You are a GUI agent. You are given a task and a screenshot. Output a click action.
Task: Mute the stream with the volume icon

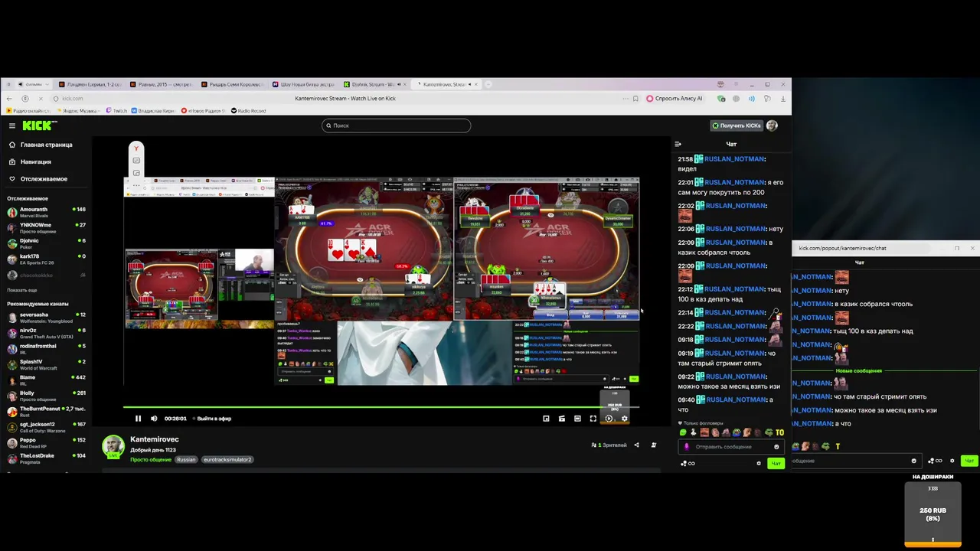pos(154,419)
